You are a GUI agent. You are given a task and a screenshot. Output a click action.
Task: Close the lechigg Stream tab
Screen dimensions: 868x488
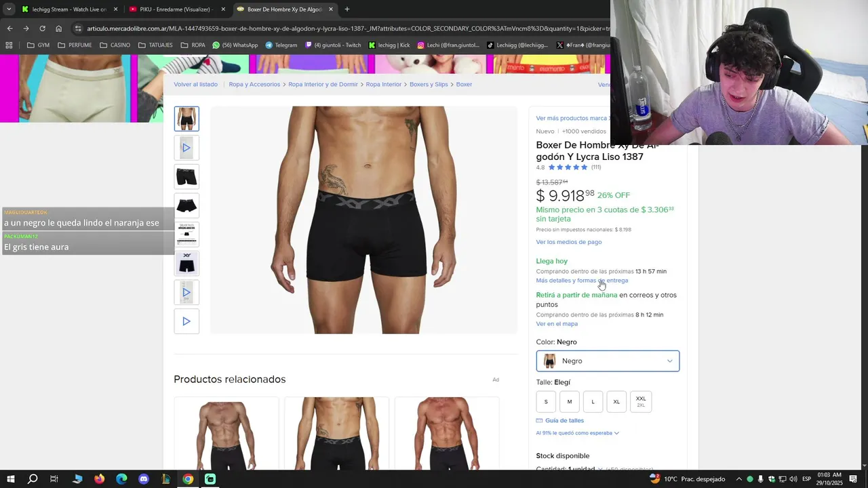click(x=115, y=9)
